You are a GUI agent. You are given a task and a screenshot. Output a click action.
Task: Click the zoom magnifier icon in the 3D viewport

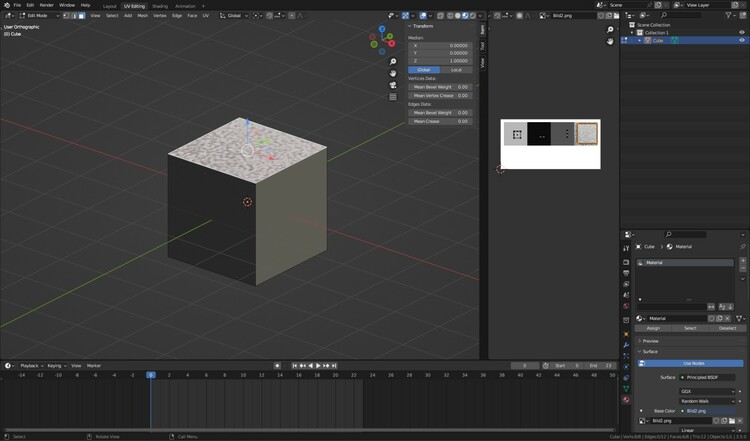pos(393,62)
